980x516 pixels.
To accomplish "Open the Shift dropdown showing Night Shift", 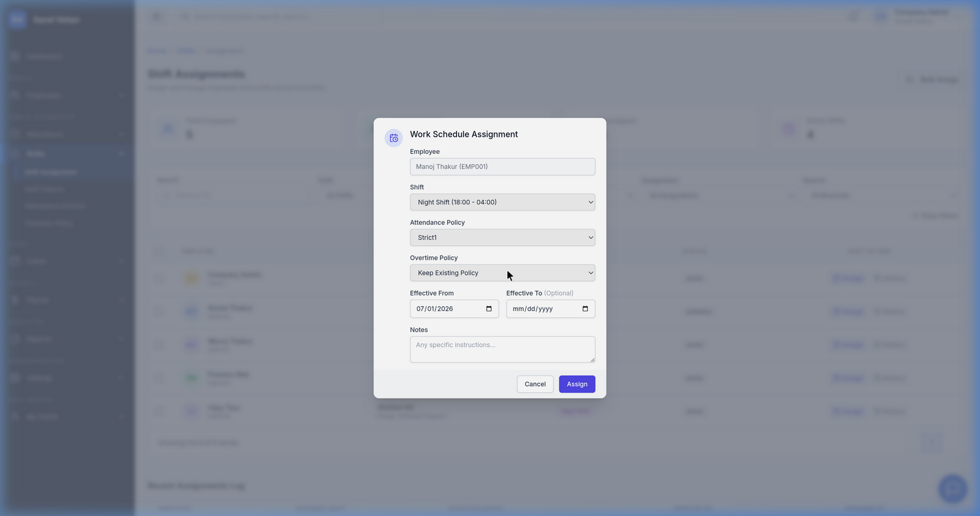I will click(502, 202).
